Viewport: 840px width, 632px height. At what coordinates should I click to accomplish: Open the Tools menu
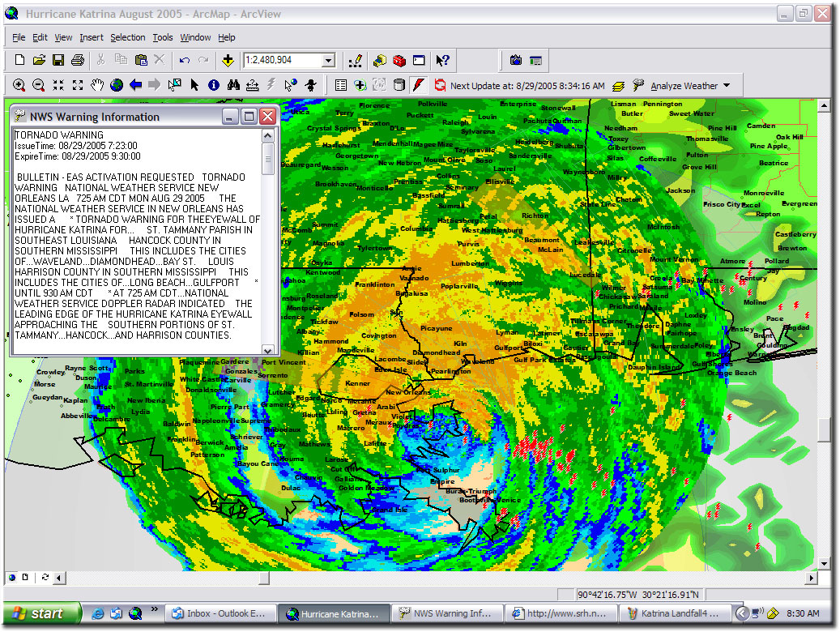(163, 37)
